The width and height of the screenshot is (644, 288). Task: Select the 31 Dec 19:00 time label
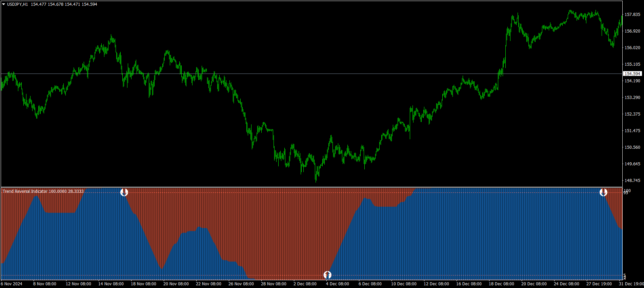point(631,284)
